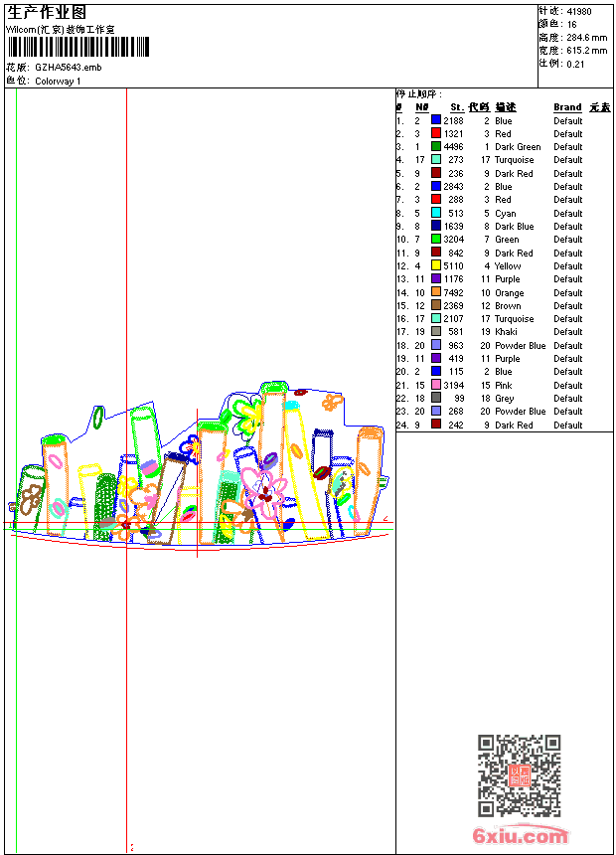The image size is (616, 855).
Task: Click the blue swatch in stop row 1
Action: point(436,120)
